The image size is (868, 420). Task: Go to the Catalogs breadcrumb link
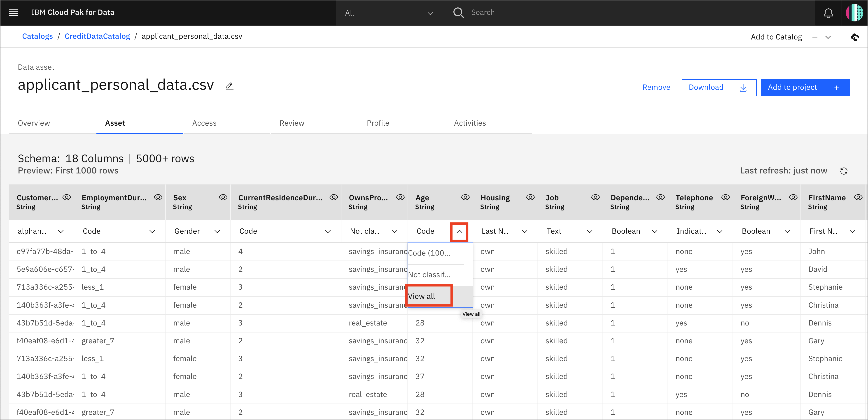point(37,36)
